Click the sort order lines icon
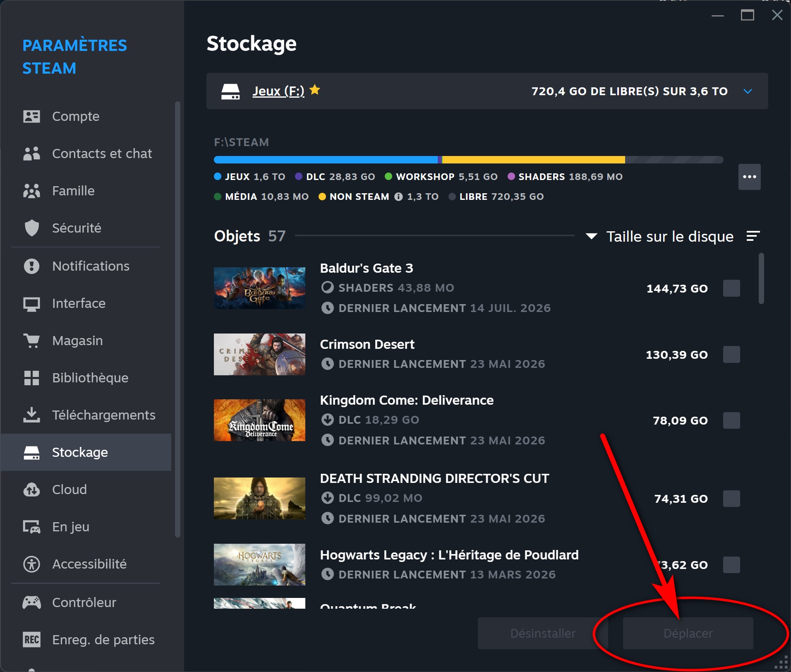The image size is (791, 672). (x=753, y=236)
